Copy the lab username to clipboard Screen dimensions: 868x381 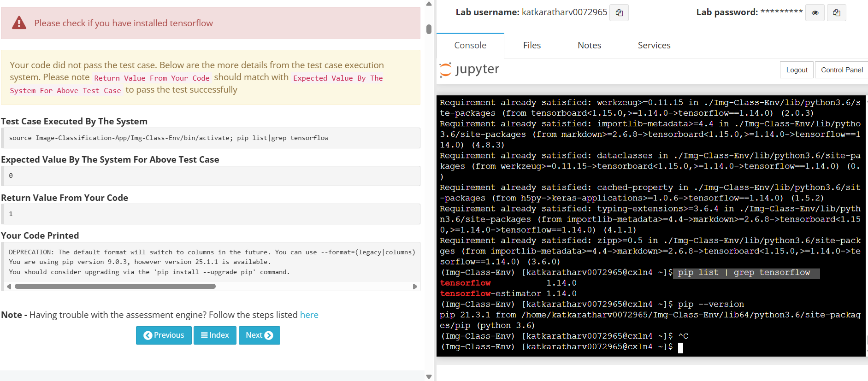pyautogui.click(x=619, y=13)
